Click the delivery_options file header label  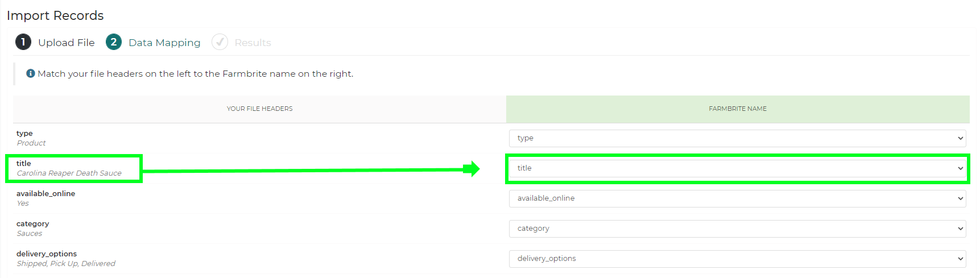pyautogui.click(x=47, y=254)
